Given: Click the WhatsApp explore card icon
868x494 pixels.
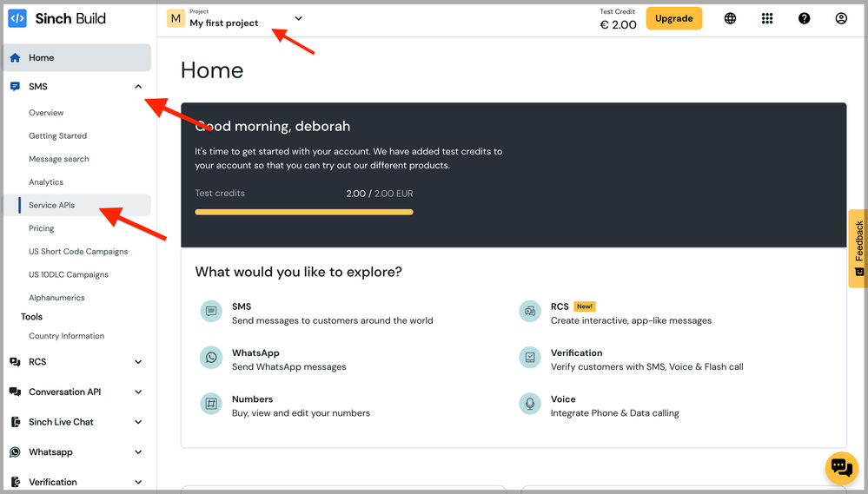Looking at the screenshot, I should [211, 358].
